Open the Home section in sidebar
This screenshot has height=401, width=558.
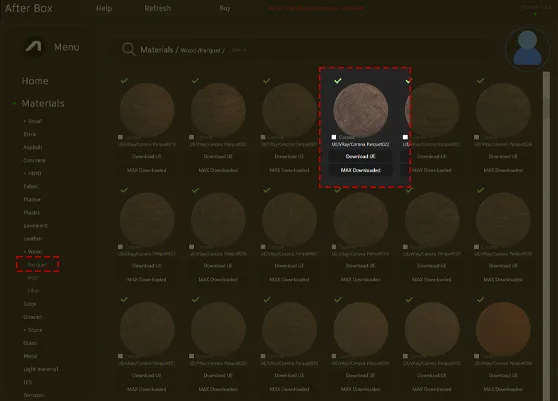(x=35, y=81)
